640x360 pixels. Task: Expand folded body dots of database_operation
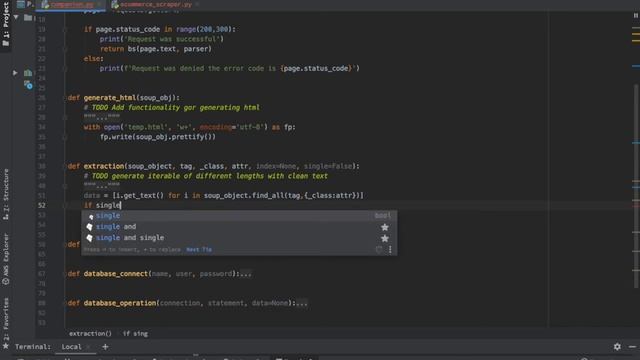click(x=302, y=303)
